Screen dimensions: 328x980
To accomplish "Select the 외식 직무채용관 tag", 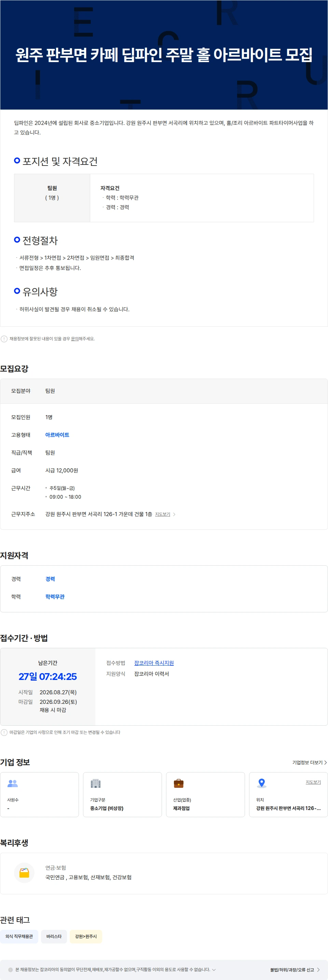I will (19, 936).
